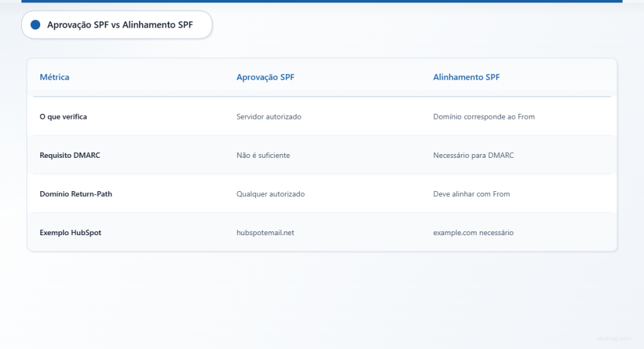644x349 pixels.
Task: Select the 'Qualquer autorizado' cell
Action: point(270,194)
